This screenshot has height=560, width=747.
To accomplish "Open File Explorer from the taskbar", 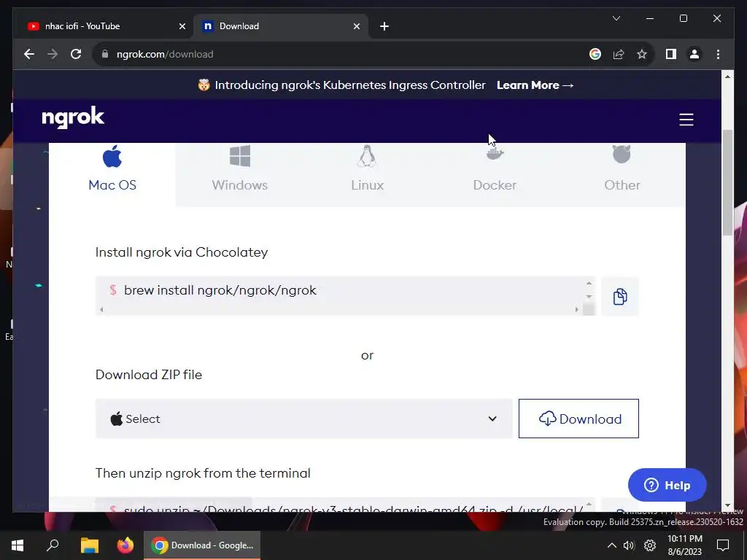I will click(x=89, y=545).
